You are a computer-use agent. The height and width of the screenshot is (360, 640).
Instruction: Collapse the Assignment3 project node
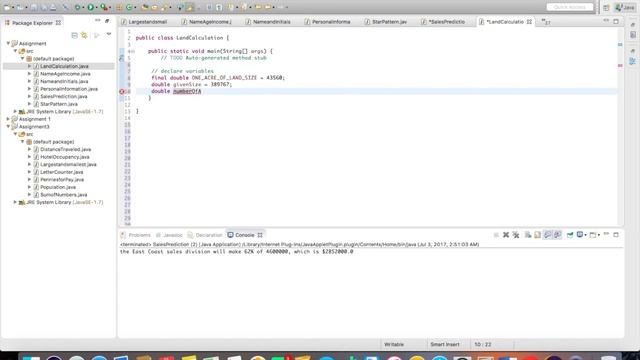(8, 127)
